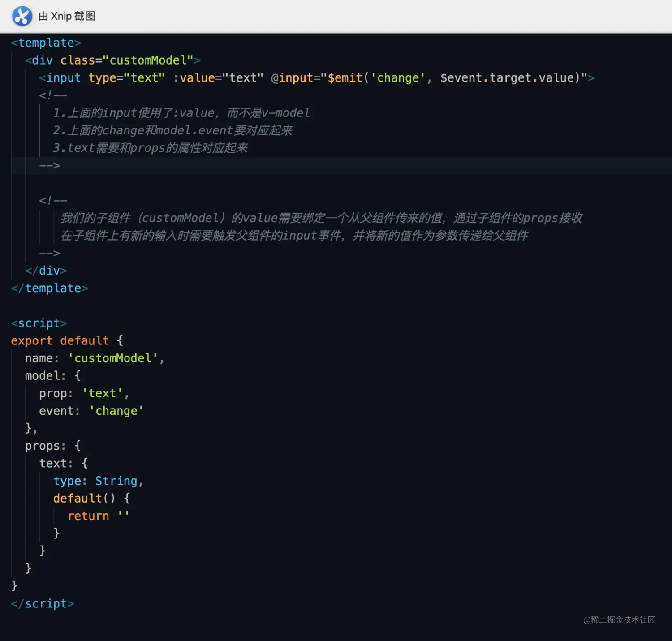This screenshot has height=641, width=672.
Task: Select the name: 'customModel' line
Action: tap(95, 358)
